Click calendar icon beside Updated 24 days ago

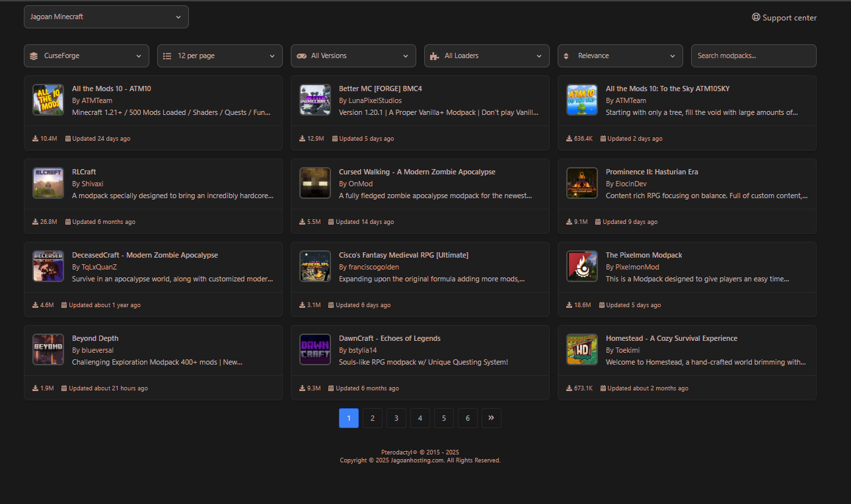click(68, 139)
